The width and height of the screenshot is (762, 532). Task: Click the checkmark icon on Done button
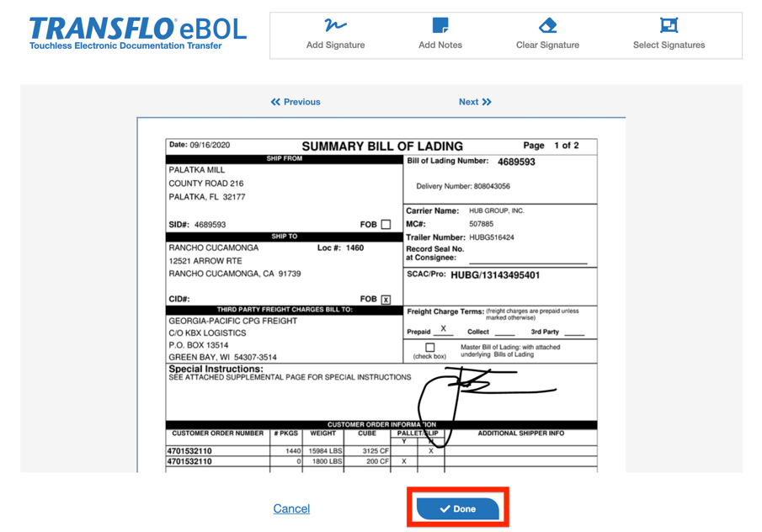[445, 508]
